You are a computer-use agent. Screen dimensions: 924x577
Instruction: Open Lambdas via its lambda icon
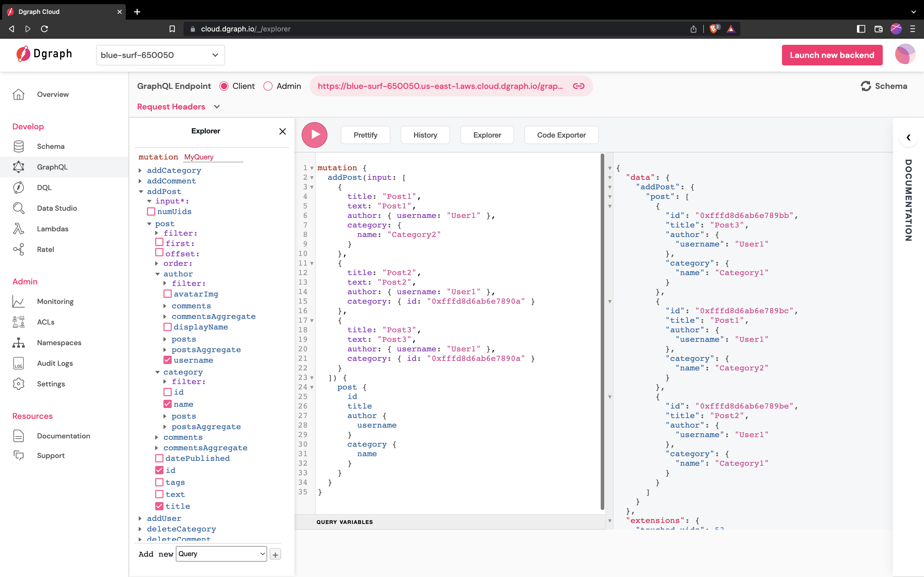click(18, 228)
